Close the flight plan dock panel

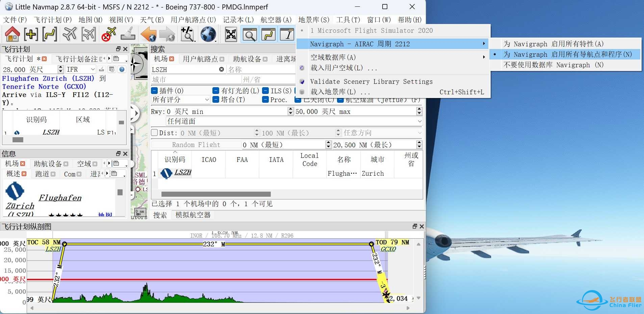pos(125,49)
